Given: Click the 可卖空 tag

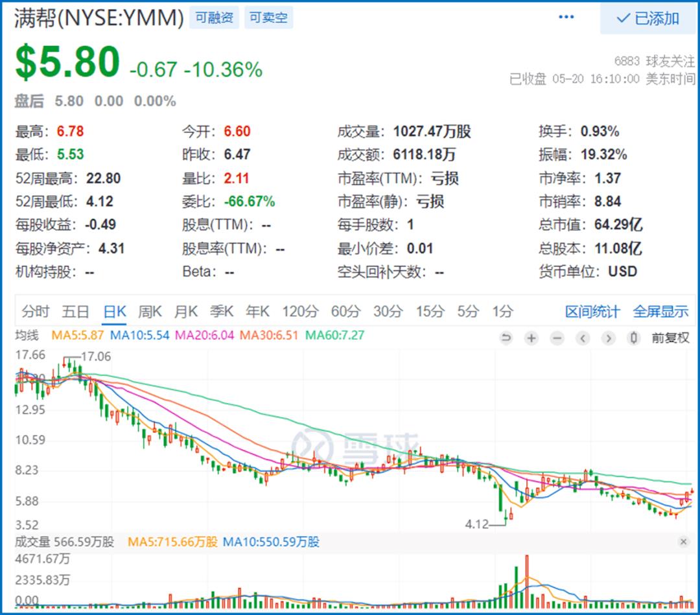Looking at the screenshot, I should [268, 17].
